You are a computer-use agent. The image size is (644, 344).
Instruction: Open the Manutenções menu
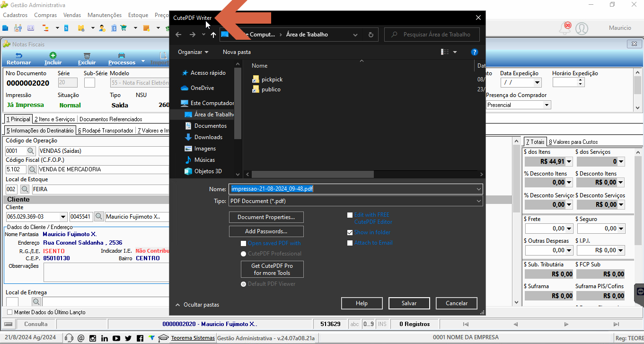105,15
